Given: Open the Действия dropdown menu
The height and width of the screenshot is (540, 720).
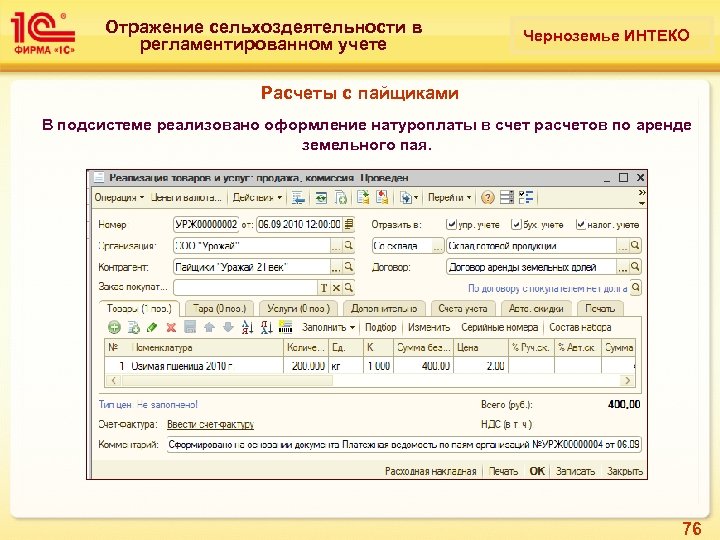Looking at the screenshot, I should click(257, 198).
